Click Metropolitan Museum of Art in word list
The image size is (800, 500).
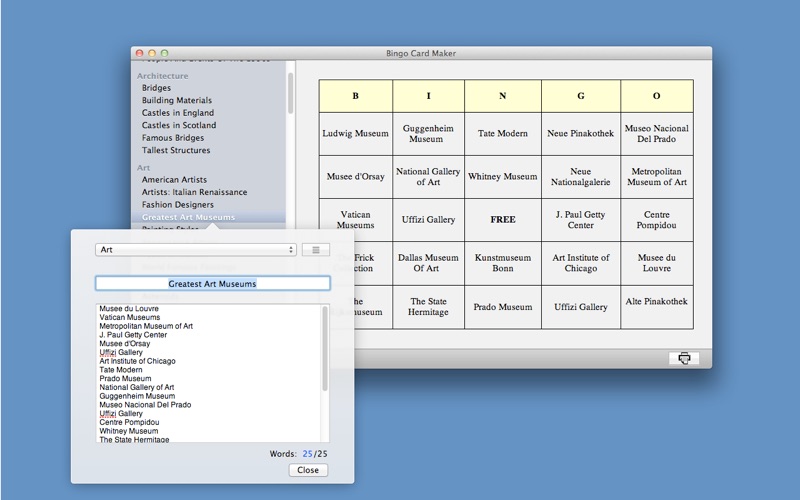pyautogui.click(x=146, y=326)
